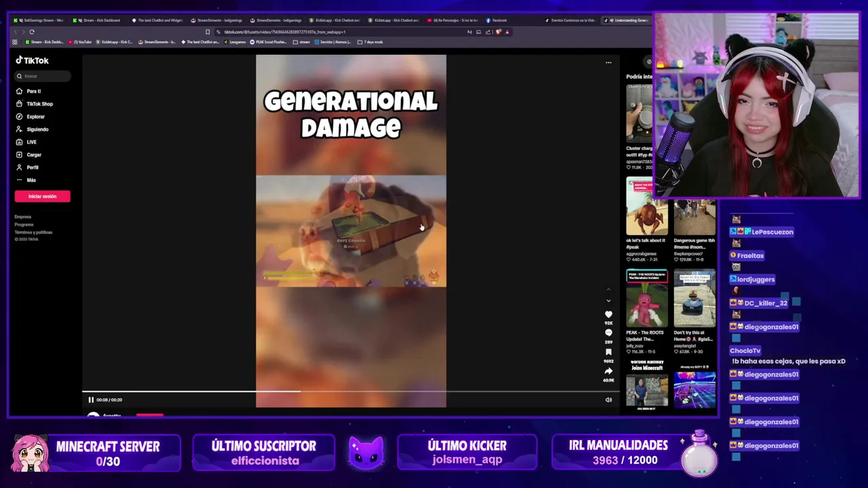Viewport: 868px width, 488px height.
Task: Go to previous video with up chevron
Action: point(608,289)
